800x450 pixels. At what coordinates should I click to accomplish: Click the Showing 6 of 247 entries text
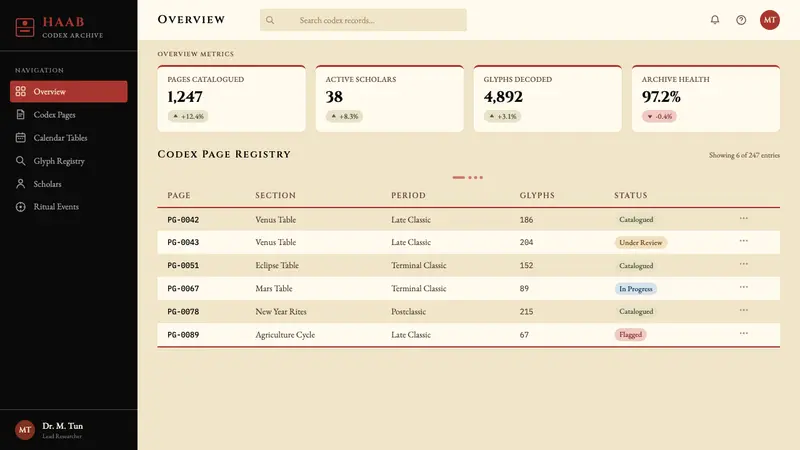744,155
